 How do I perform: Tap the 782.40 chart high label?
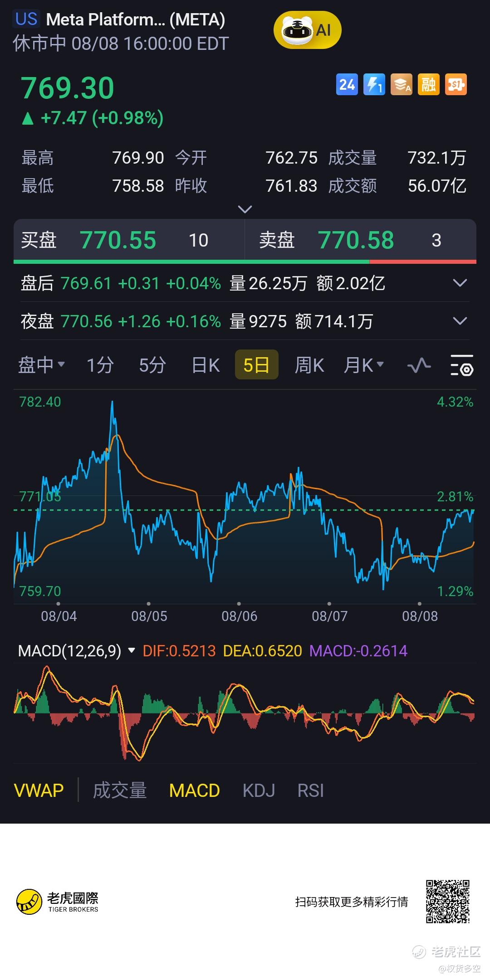tap(40, 402)
